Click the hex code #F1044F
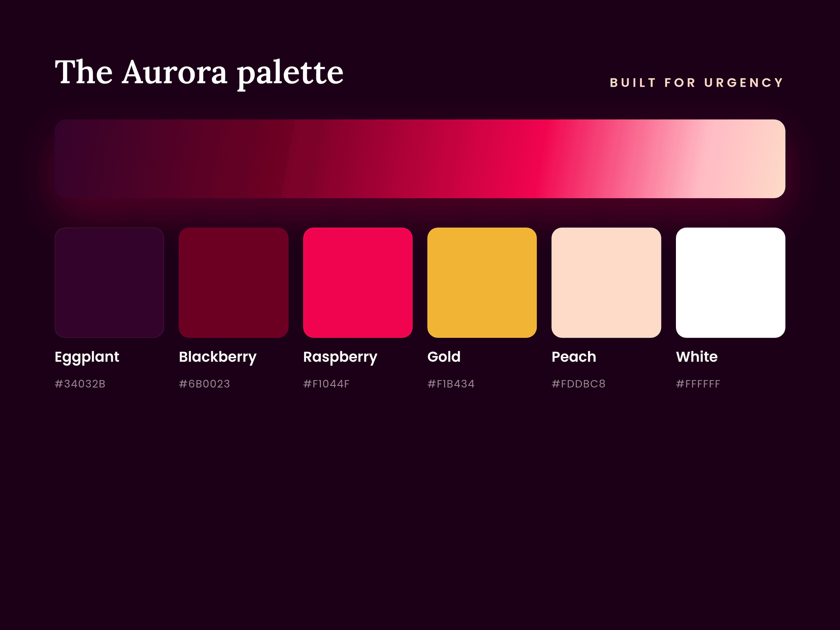Viewport: 840px width, 630px height. (326, 384)
